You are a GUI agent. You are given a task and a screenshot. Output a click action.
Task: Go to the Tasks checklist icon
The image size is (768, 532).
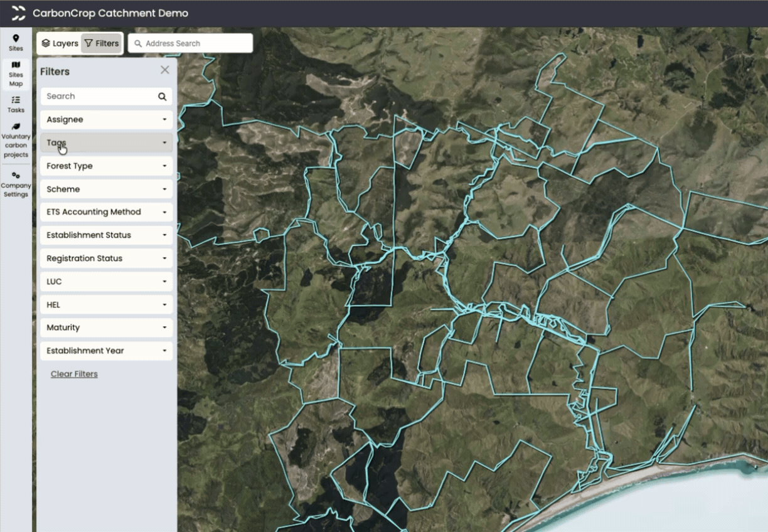tap(16, 100)
